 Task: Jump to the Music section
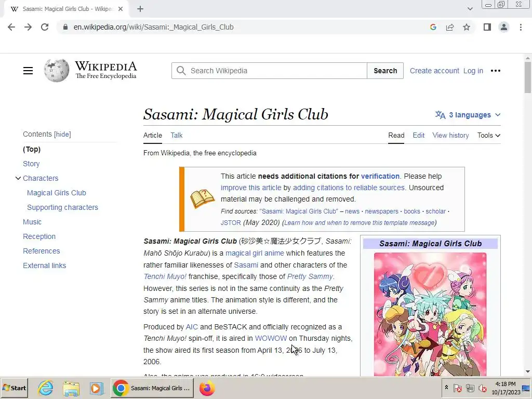[x=32, y=222]
